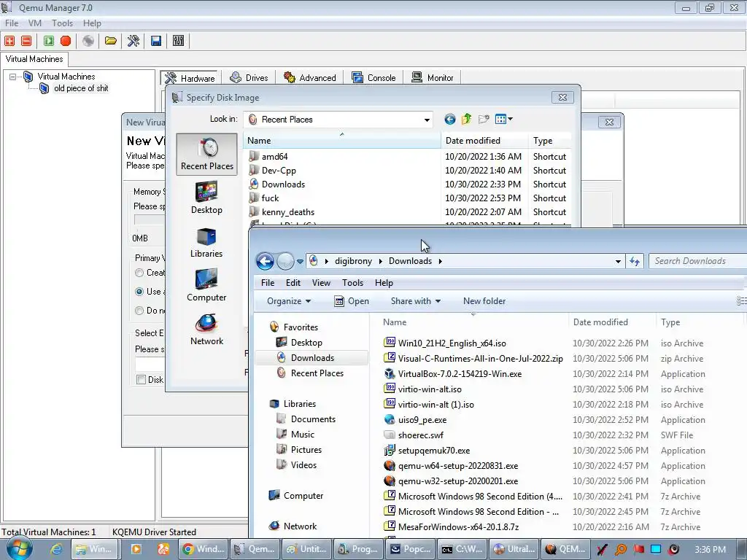Click in the Search Downloads field
The height and width of the screenshot is (560, 747).
click(x=697, y=261)
